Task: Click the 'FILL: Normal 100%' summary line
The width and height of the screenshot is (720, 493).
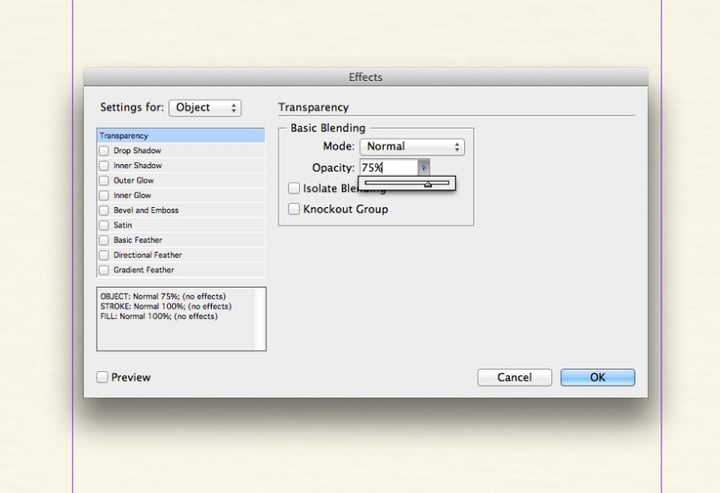Action: pyautogui.click(x=159, y=316)
